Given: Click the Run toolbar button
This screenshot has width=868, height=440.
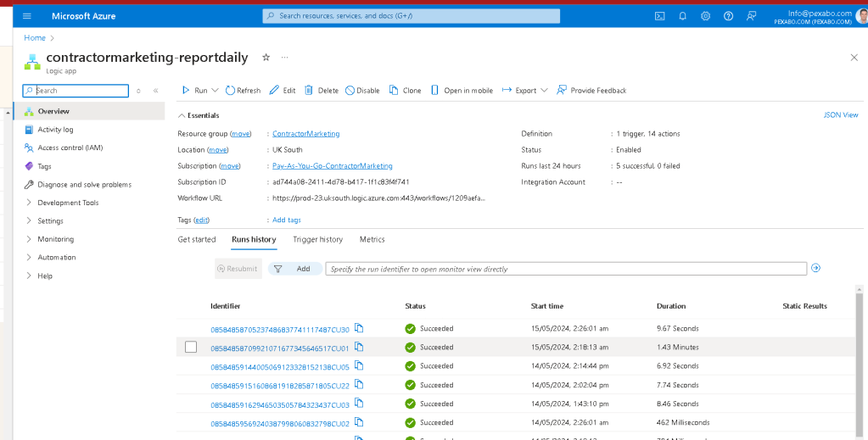Looking at the screenshot, I should click(x=195, y=90).
